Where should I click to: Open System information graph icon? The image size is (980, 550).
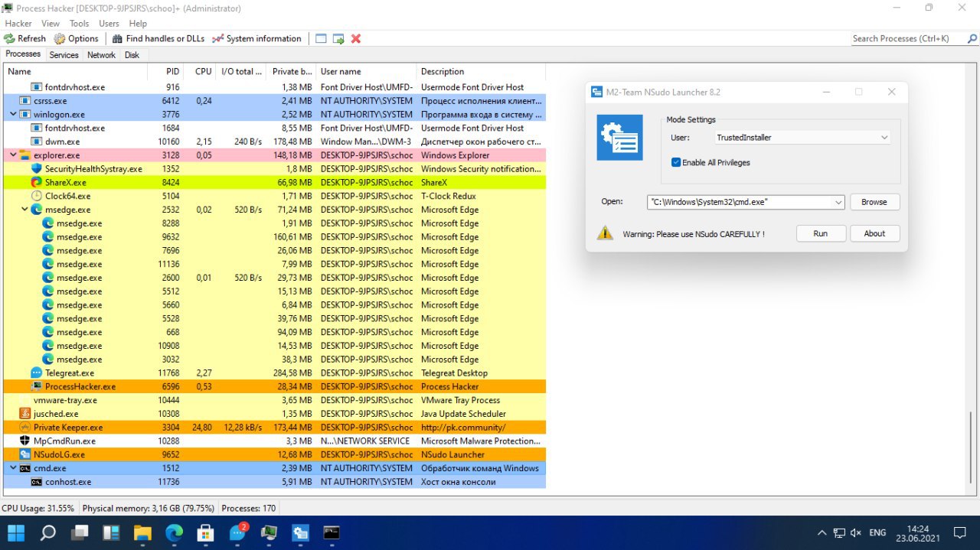pos(218,38)
